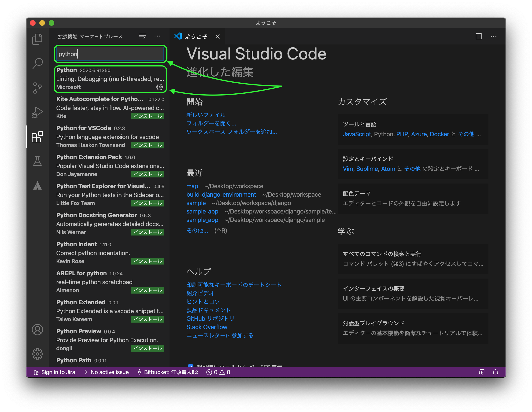
Task: Select the ようこそ tab
Action: tap(196, 36)
